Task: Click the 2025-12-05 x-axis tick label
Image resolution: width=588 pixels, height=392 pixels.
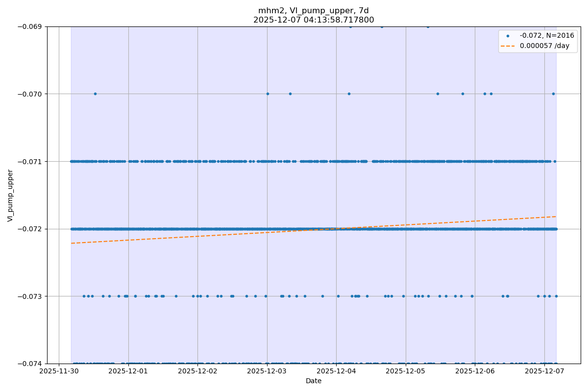Action: [406, 371]
